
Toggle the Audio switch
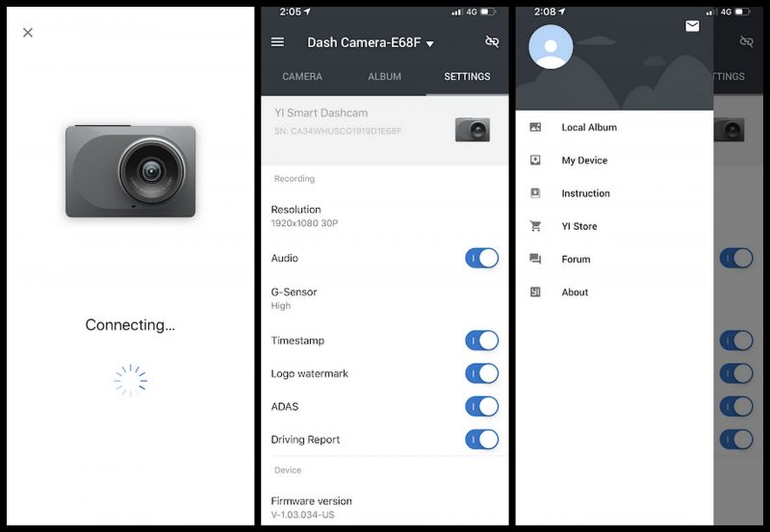point(482,258)
